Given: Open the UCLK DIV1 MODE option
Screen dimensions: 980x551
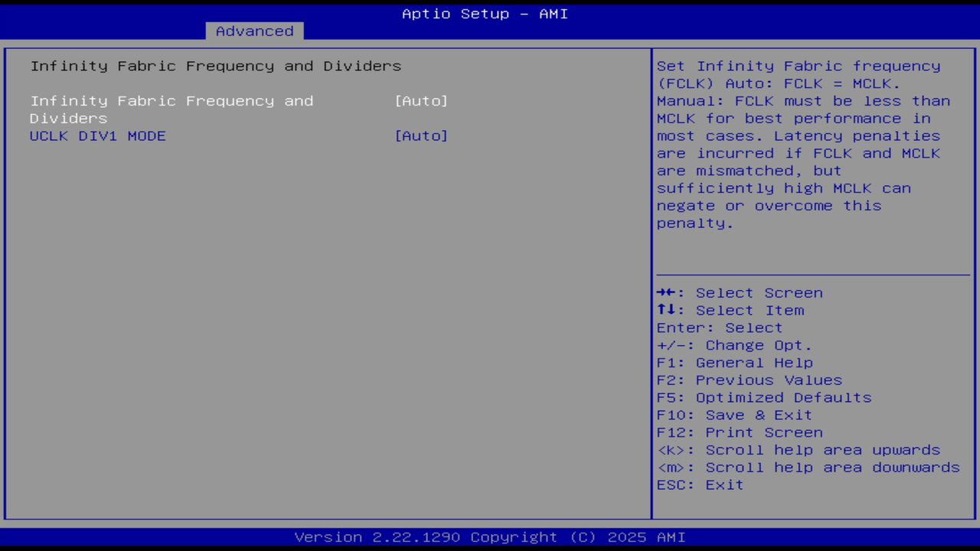Looking at the screenshot, I should click(x=98, y=135).
